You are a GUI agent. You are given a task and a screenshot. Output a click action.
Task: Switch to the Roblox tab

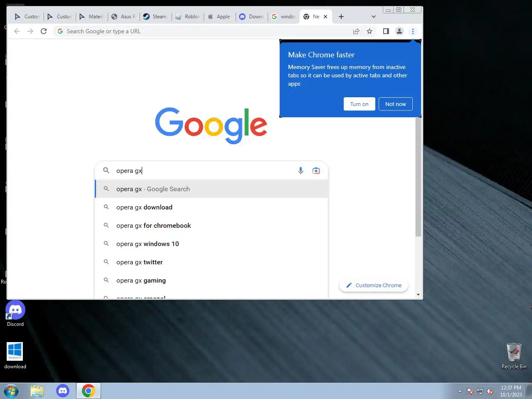(187, 17)
